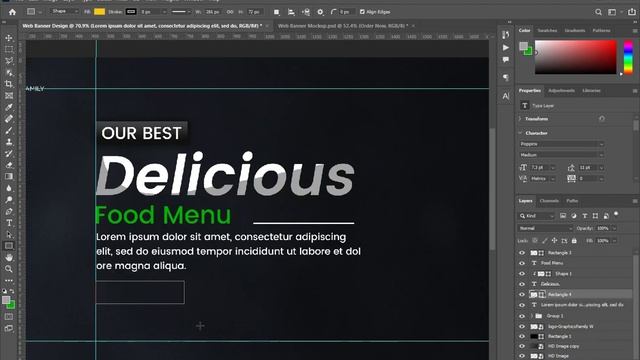Select the Path Selection tool
The height and width of the screenshot is (360, 640).
[9, 235]
